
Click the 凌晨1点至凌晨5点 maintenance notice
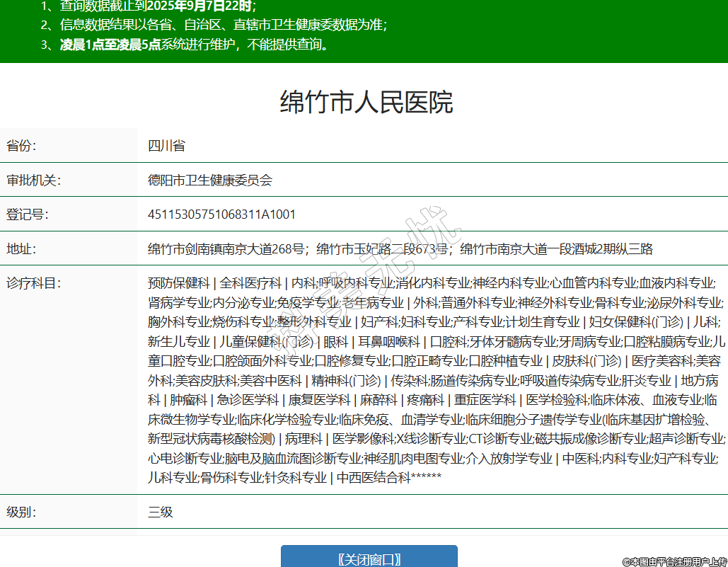[x=110, y=45]
